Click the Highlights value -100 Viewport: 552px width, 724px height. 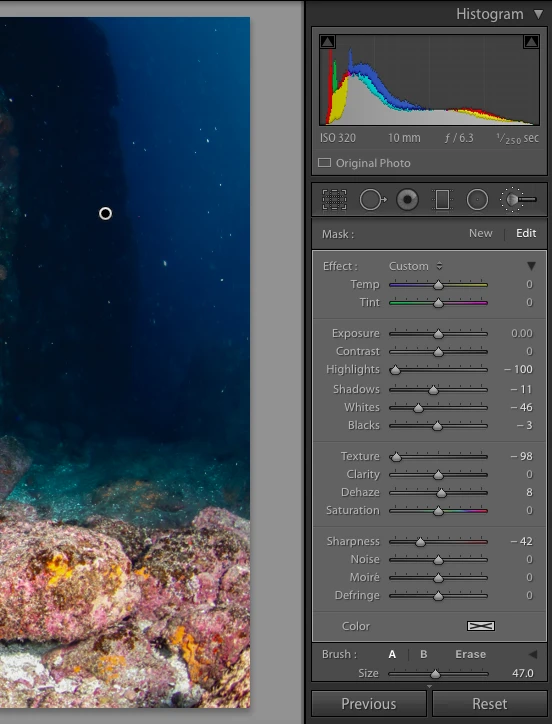pyautogui.click(x=518, y=369)
